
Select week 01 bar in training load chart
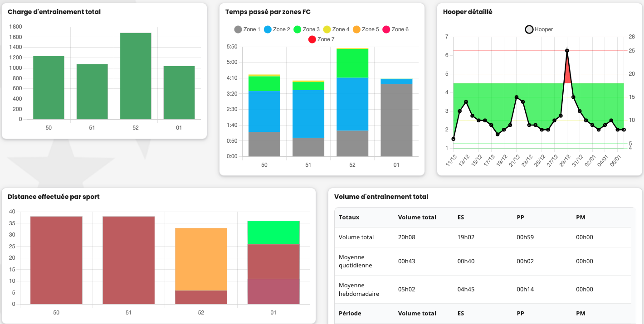point(179,92)
